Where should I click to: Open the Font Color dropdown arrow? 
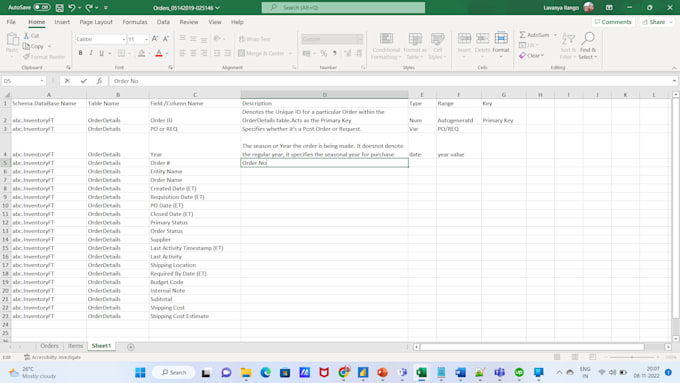(x=167, y=53)
